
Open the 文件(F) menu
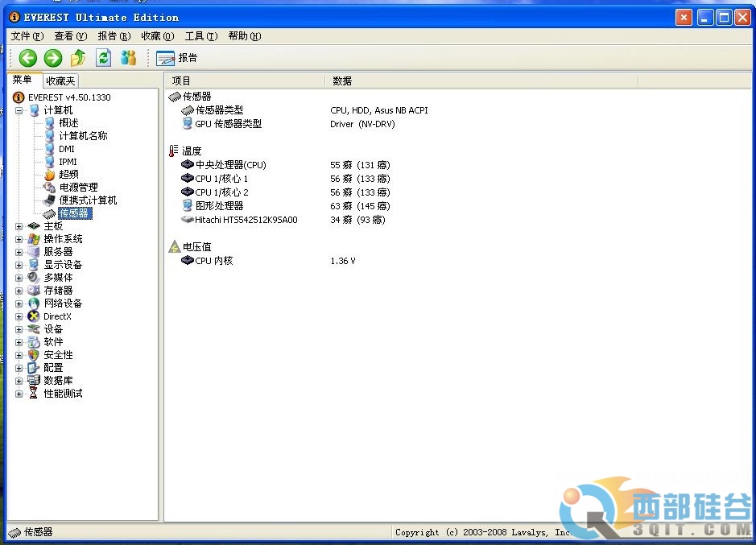pyautogui.click(x=27, y=36)
